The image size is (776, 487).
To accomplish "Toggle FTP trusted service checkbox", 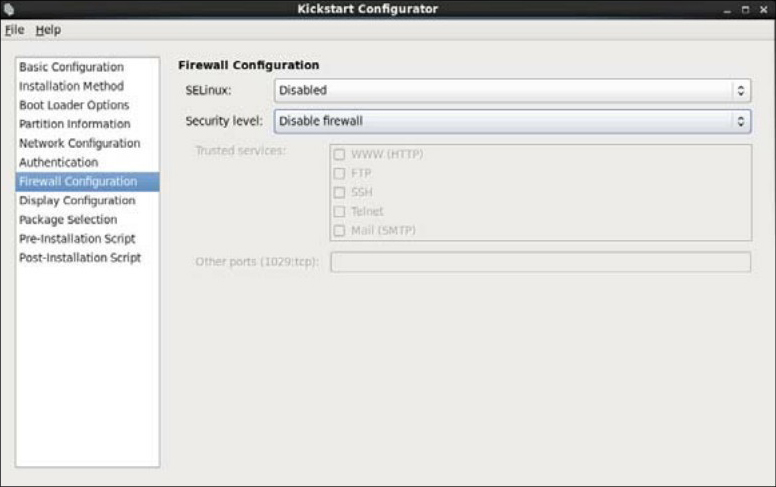I will pyautogui.click(x=339, y=173).
